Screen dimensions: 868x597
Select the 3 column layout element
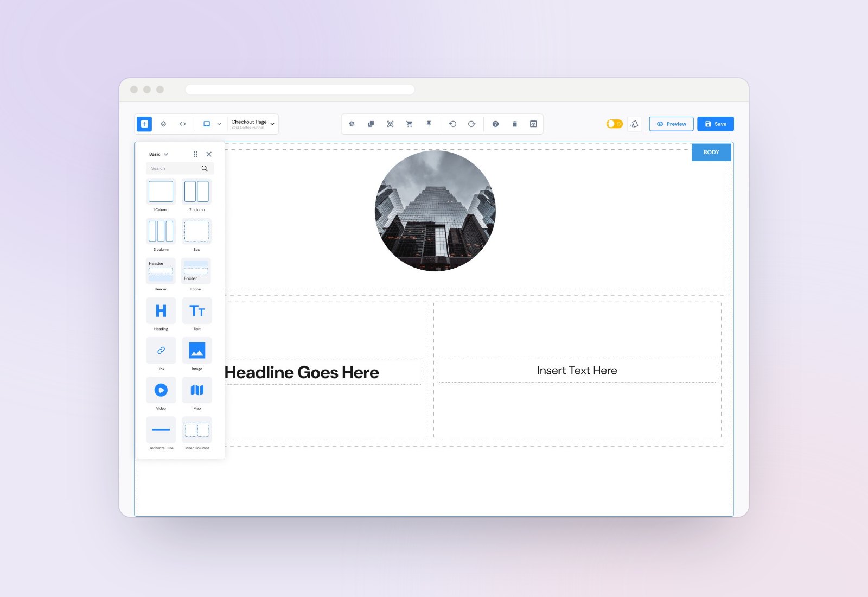point(161,231)
